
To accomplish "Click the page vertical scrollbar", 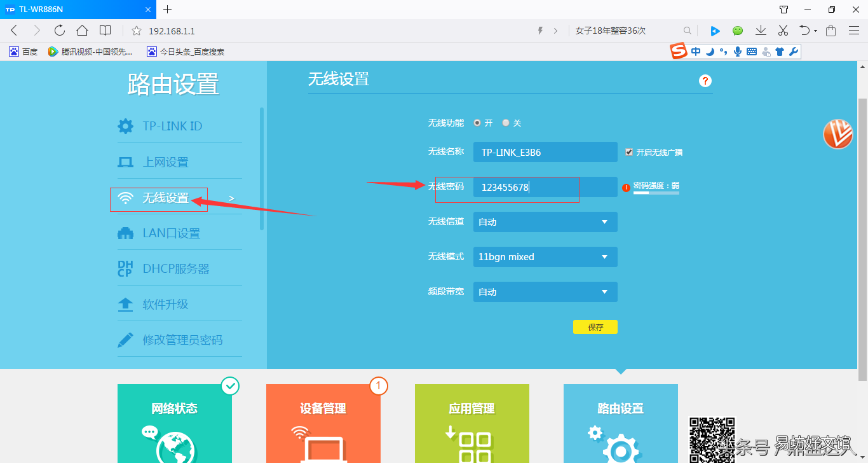I will [x=862, y=238].
